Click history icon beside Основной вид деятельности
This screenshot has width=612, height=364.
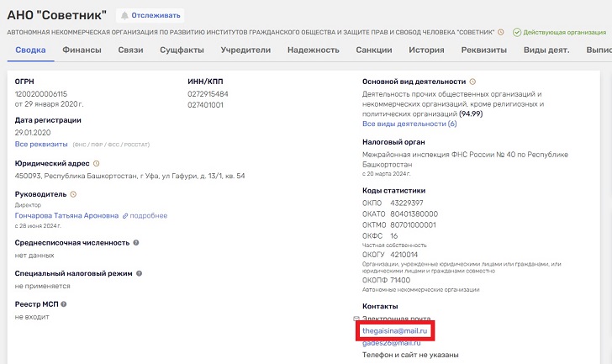pyautogui.click(x=472, y=82)
